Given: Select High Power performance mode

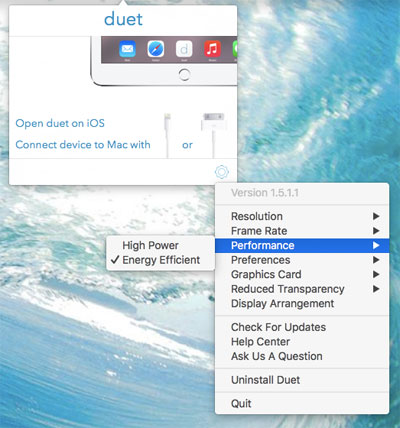Looking at the screenshot, I should click(x=161, y=245).
